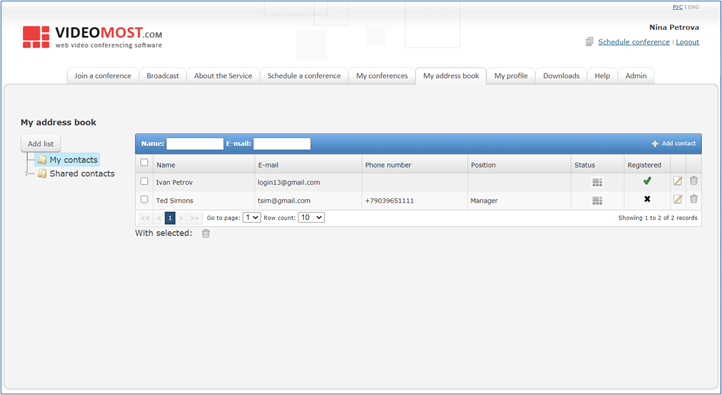
Task: Follow the Schedule conference link
Action: pos(634,42)
